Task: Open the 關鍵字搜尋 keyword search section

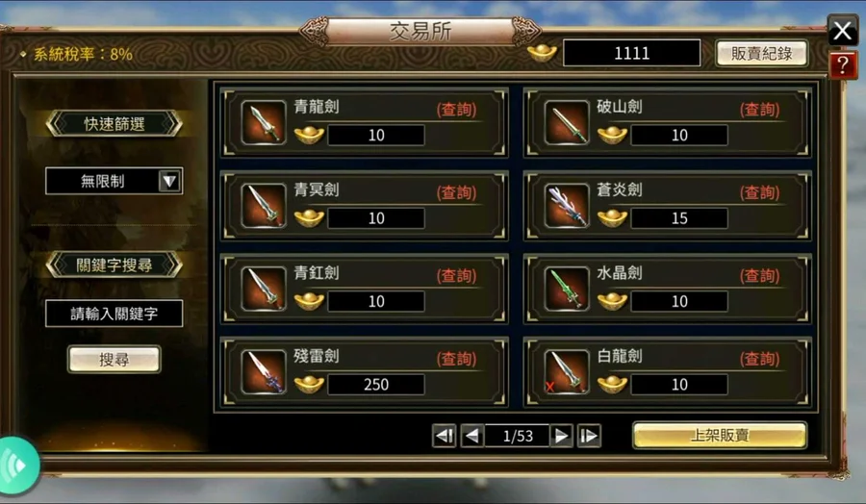Action: coord(115,265)
